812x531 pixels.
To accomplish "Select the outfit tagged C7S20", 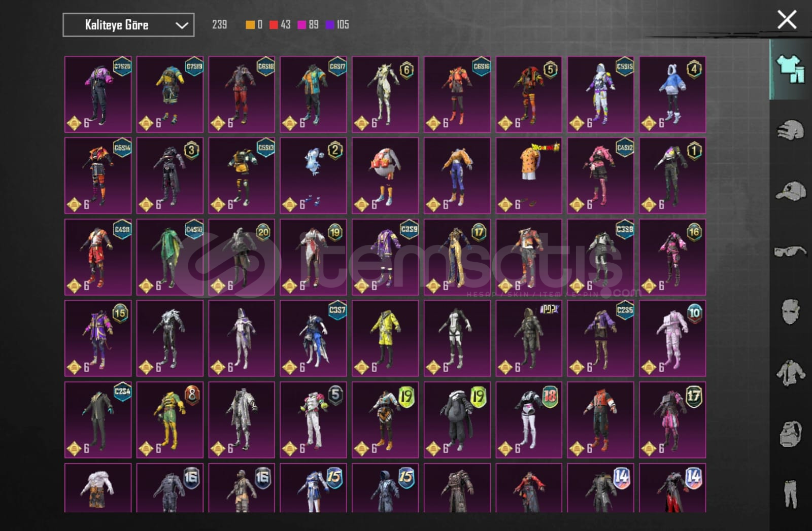I will click(x=98, y=94).
